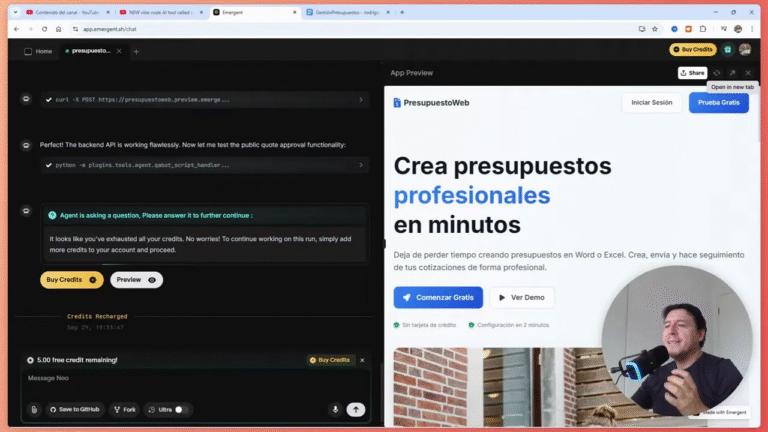Image resolution: width=768 pixels, height=432 pixels.
Task: Click the blue Comenzar Gratis button
Action: point(438,297)
